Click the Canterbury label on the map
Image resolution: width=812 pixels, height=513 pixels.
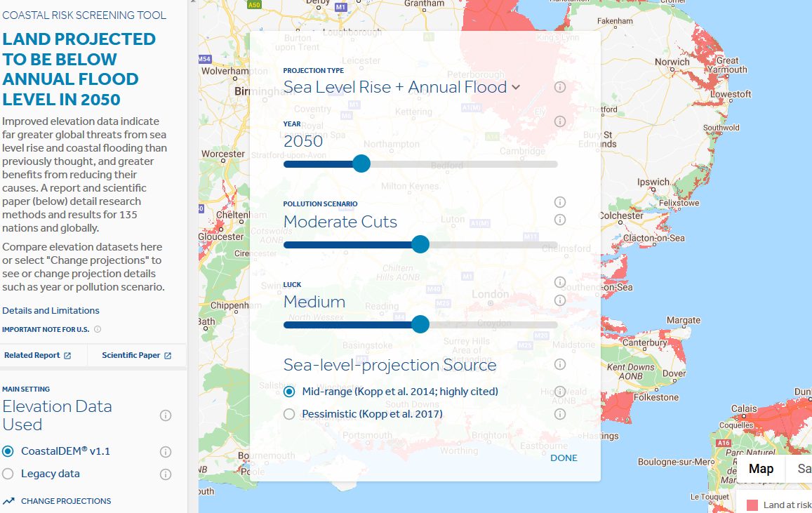645,342
